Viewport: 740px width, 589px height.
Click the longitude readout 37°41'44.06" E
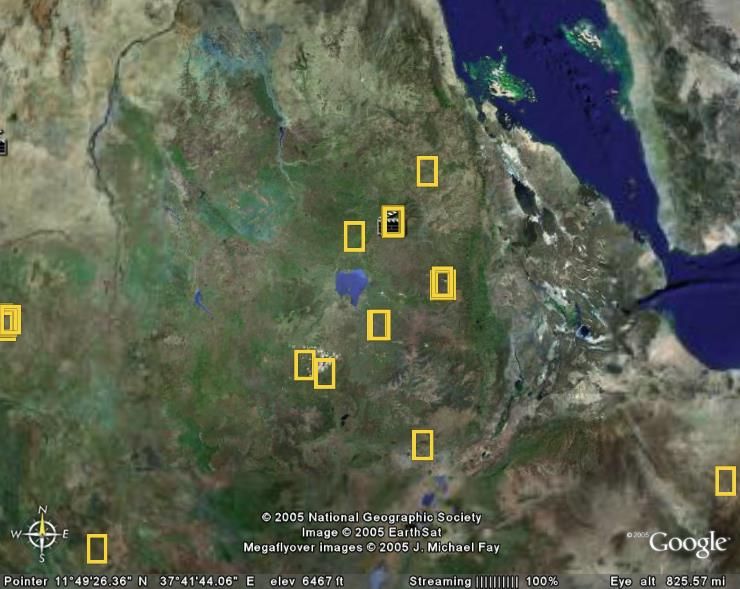click(207, 581)
